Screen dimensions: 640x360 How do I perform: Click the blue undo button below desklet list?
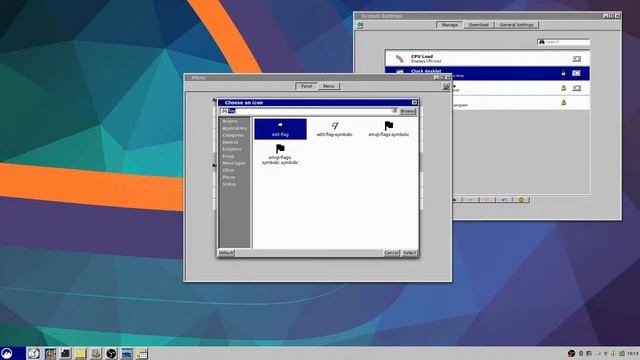[504, 200]
